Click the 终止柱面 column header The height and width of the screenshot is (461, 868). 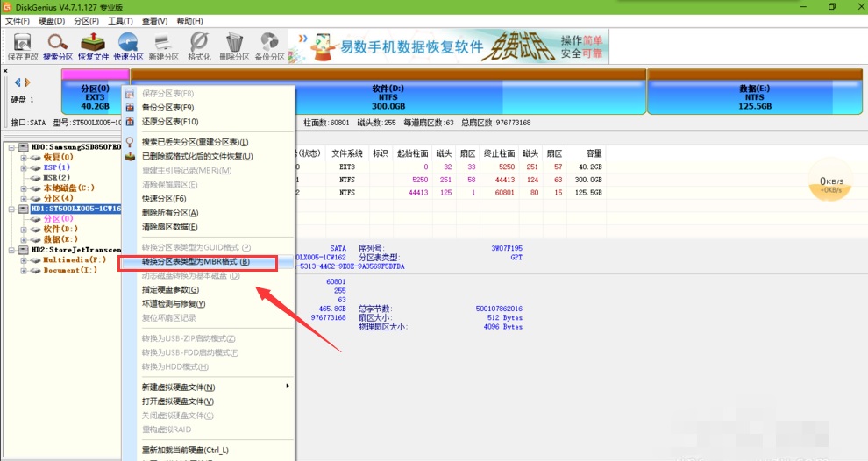tap(500, 153)
